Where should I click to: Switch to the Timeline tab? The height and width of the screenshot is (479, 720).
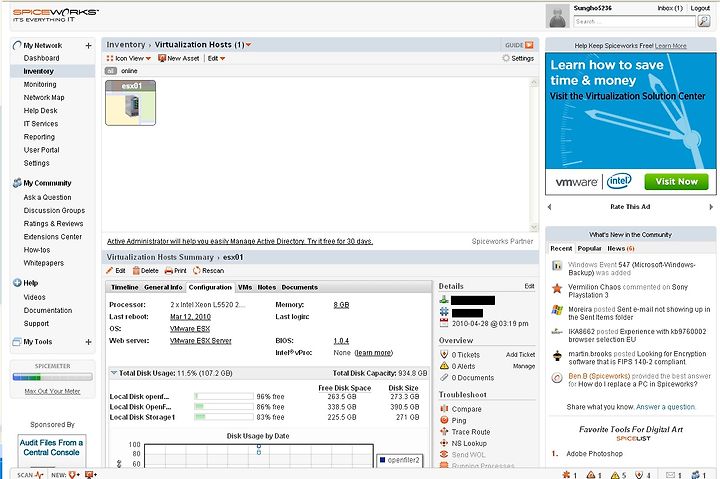coord(124,287)
